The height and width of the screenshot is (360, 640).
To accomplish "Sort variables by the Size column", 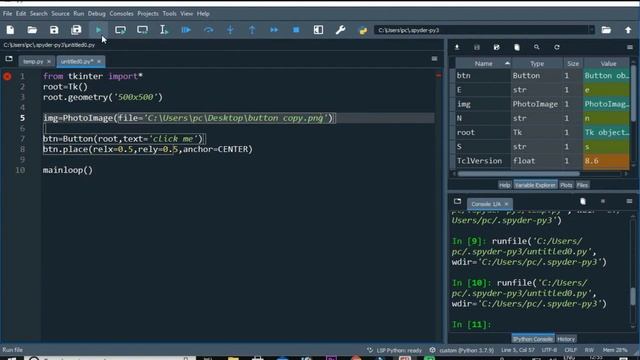I will click(x=573, y=64).
